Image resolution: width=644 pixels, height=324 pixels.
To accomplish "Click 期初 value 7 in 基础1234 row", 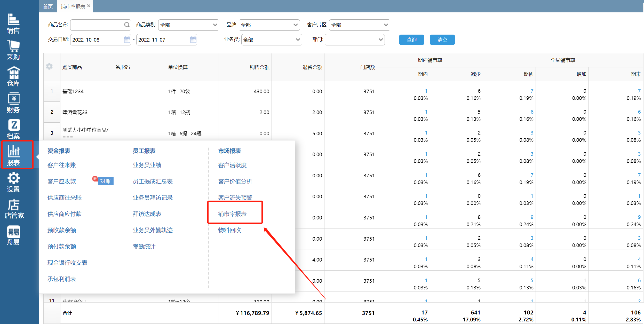I will click(532, 91).
